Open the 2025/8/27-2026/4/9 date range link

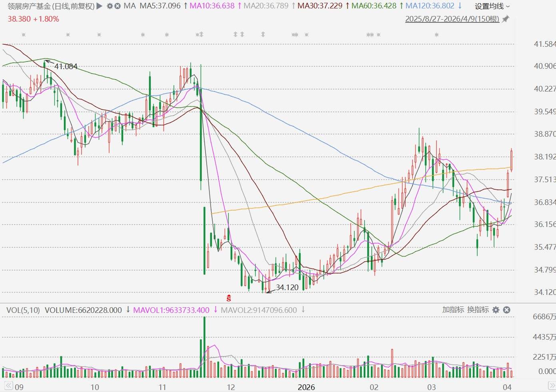point(452,19)
